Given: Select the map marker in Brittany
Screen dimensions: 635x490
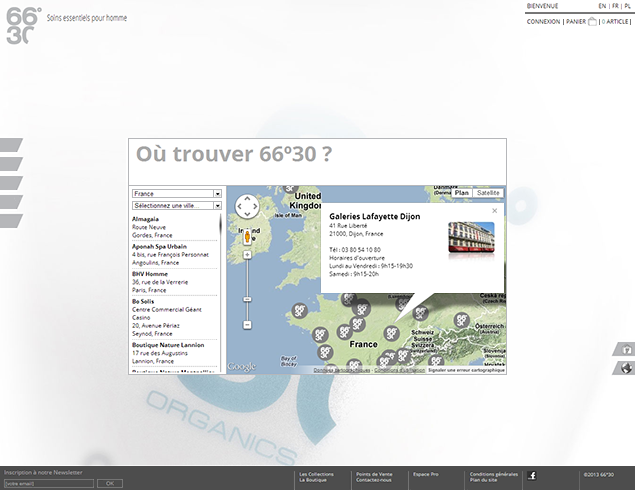Looking at the screenshot, I should tap(300, 311).
